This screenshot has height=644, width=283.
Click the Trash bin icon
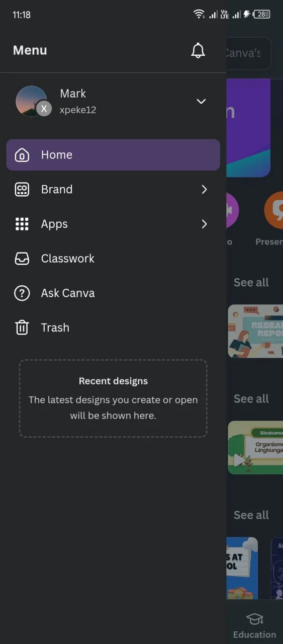pyautogui.click(x=22, y=328)
